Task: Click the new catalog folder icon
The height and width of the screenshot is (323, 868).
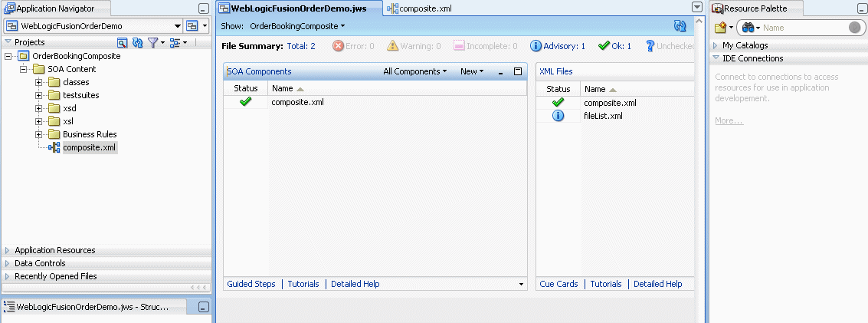Action: [x=721, y=28]
